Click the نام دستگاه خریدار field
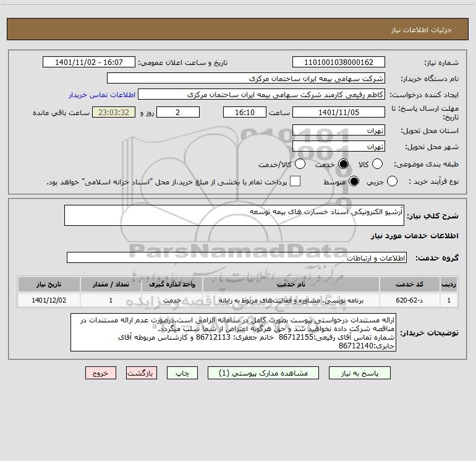This screenshot has width=476, height=461. pos(246,79)
